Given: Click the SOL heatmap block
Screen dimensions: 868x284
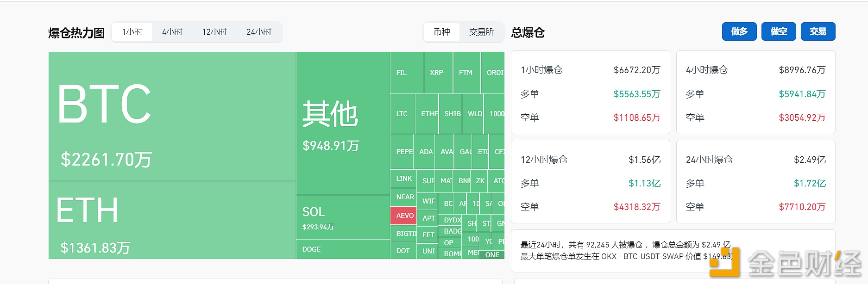Looking at the screenshot, I should (343, 217).
